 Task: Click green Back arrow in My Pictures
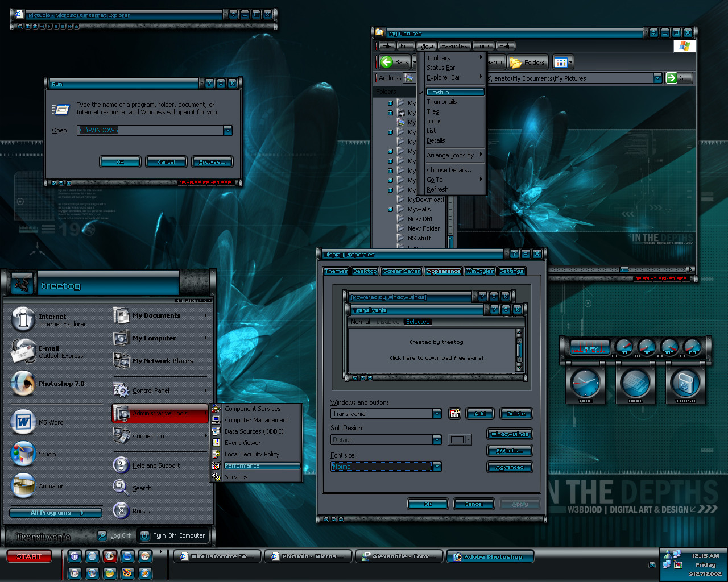[387, 62]
